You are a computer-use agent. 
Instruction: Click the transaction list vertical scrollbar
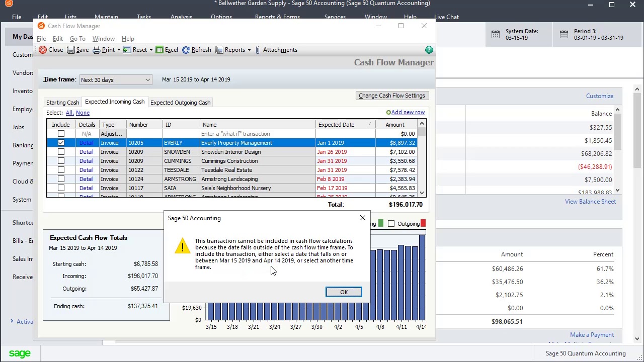(422, 158)
